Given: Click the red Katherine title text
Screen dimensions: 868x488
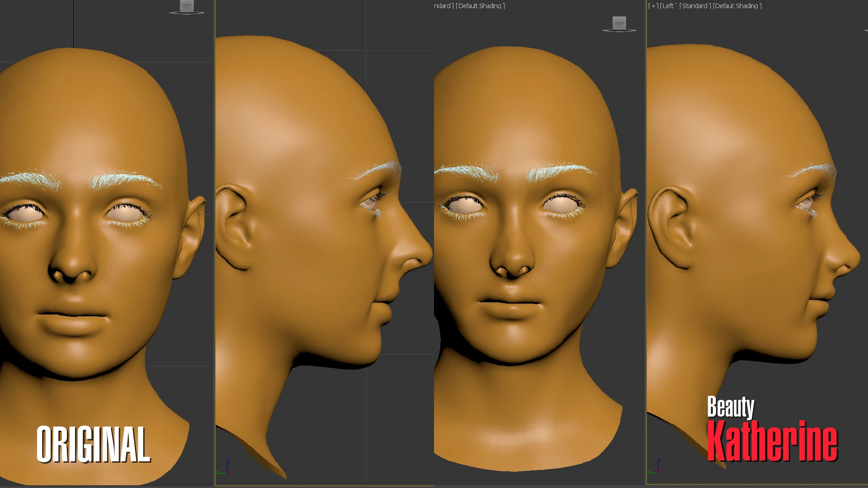Looking at the screenshot, I should (x=773, y=441).
